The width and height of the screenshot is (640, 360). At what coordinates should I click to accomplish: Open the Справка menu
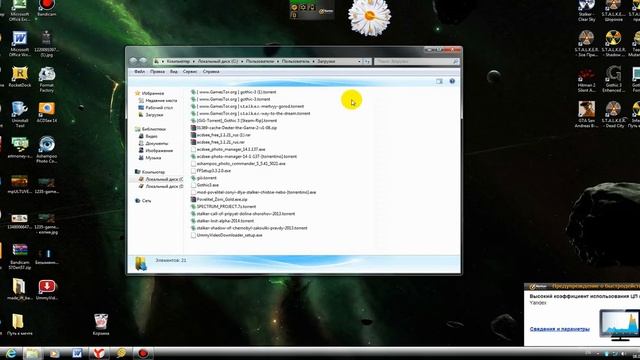click(211, 71)
